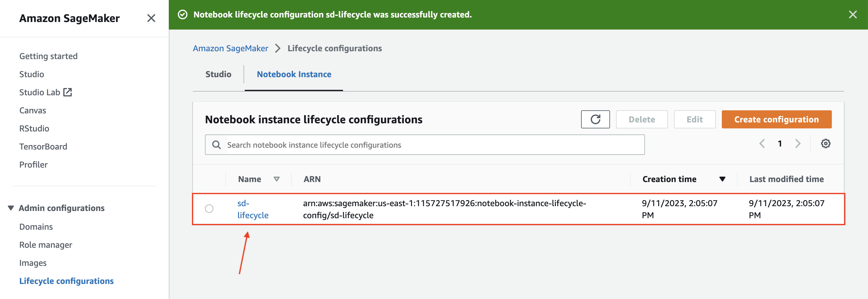Screen dimensions: 868x299
Task: Collapse the Admin configurations section
Action: click(x=11, y=208)
